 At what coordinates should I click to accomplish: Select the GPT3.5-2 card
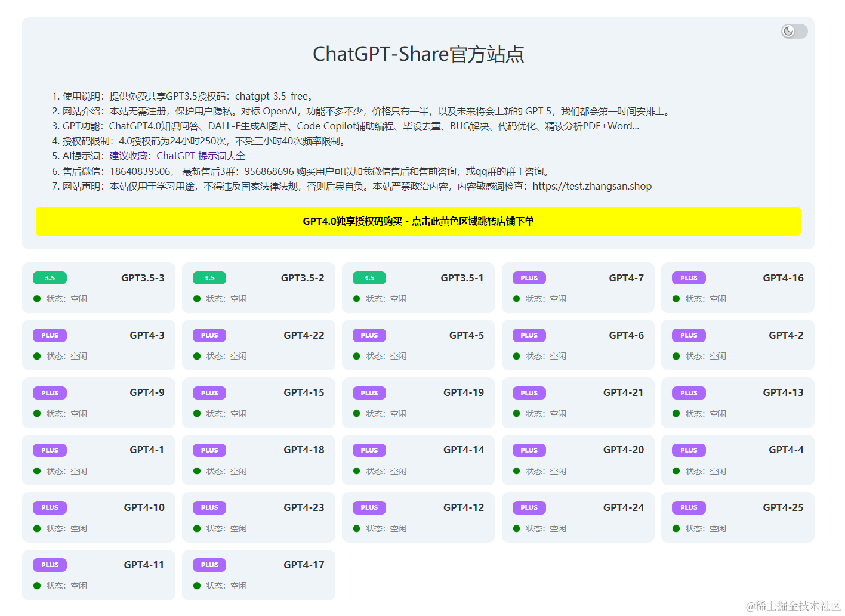point(258,287)
